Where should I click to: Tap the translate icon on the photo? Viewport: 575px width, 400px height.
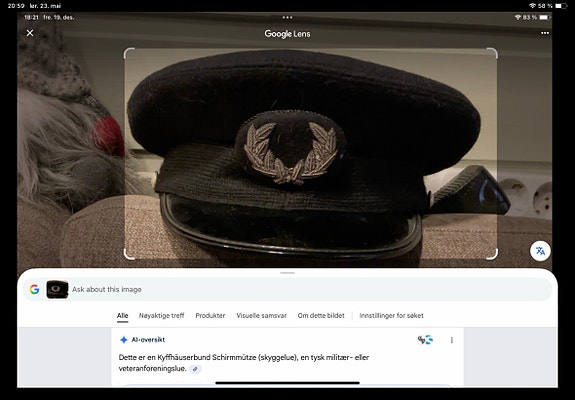pyautogui.click(x=540, y=251)
